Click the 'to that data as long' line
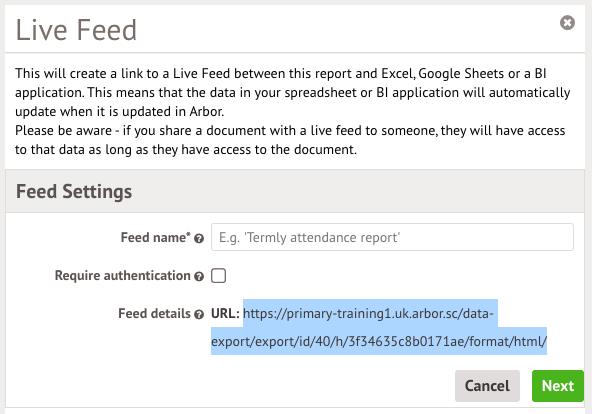The width and height of the screenshot is (592, 414). (186, 149)
